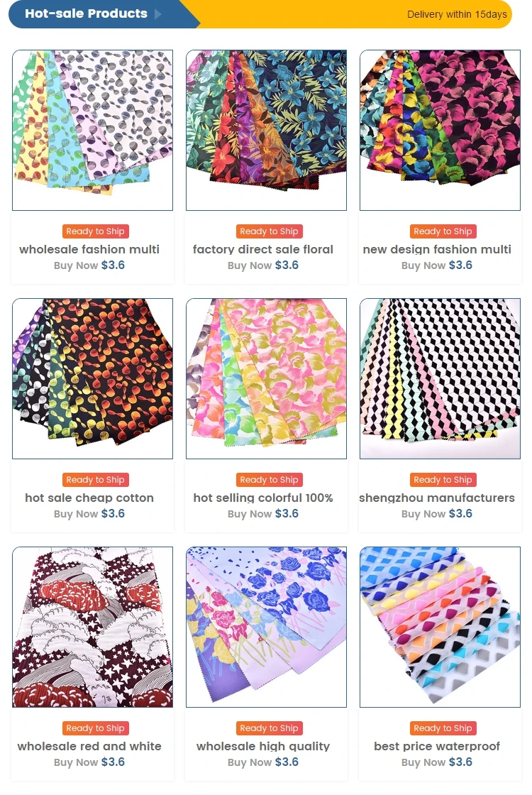View the red and white wave fabric image
Viewport: 532px width, 795px height.
[x=93, y=627]
